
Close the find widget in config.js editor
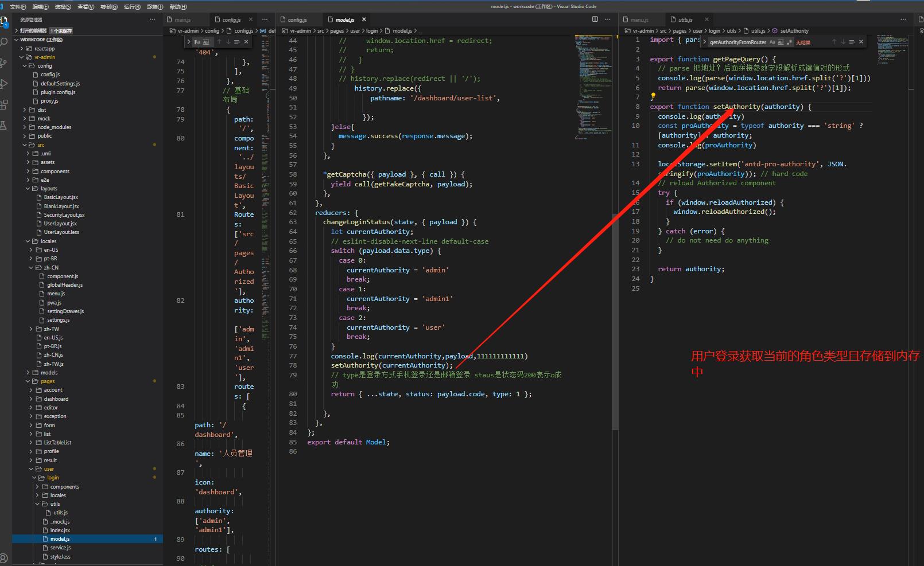[x=246, y=42]
